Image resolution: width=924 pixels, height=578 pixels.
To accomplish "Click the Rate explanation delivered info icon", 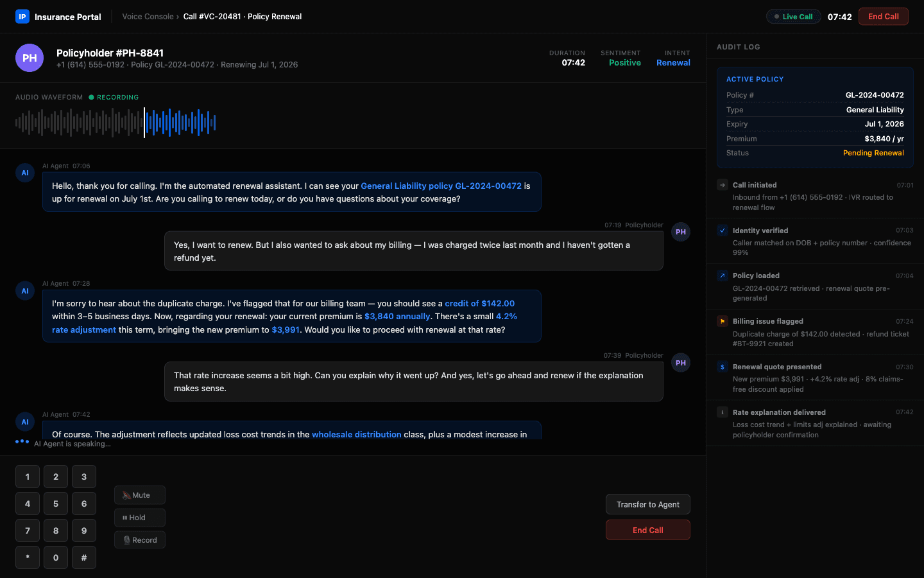I will [x=723, y=412].
